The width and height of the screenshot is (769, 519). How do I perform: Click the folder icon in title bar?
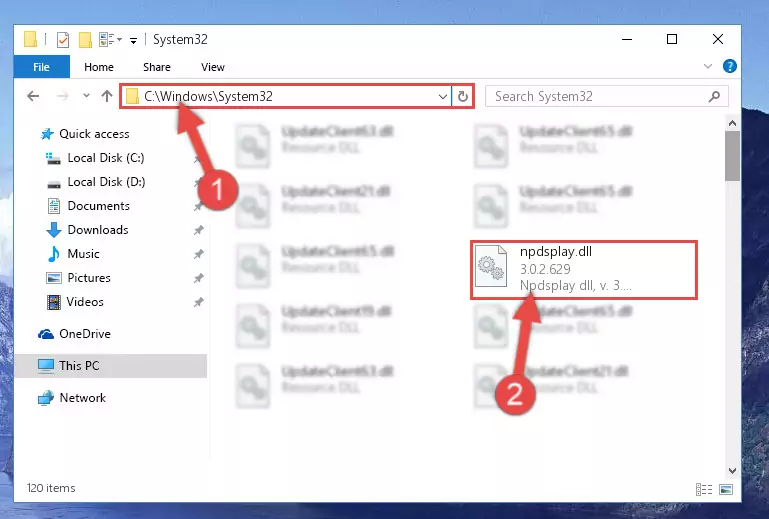tap(30, 39)
